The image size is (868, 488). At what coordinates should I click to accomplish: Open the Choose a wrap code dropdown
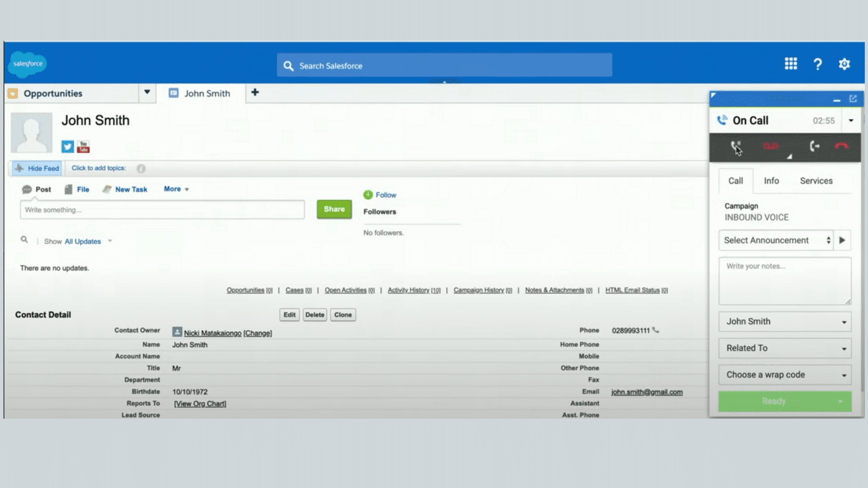[785, 375]
